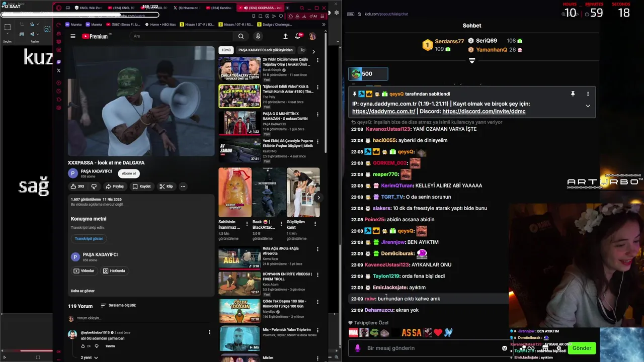Dislike the XXXPASSA video
644x362 pixels.
(x=94, y=187)
